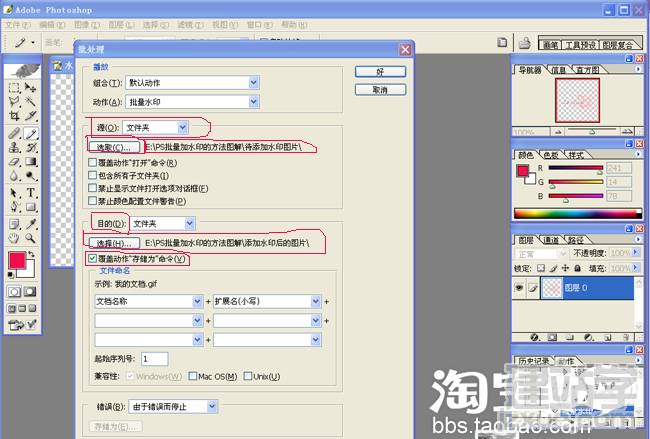Select the Rectangle shape tool
650x439 pixels.
tap(31, 207)
